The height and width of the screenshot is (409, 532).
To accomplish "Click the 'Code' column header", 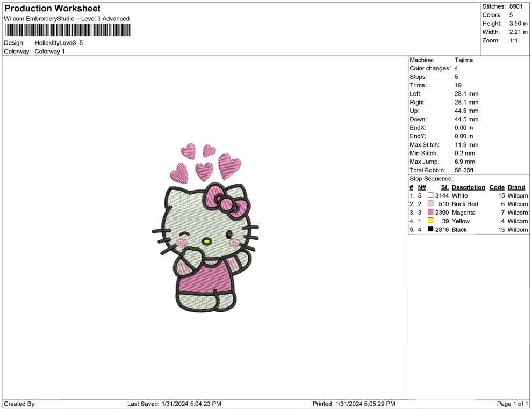I will 497,187.
